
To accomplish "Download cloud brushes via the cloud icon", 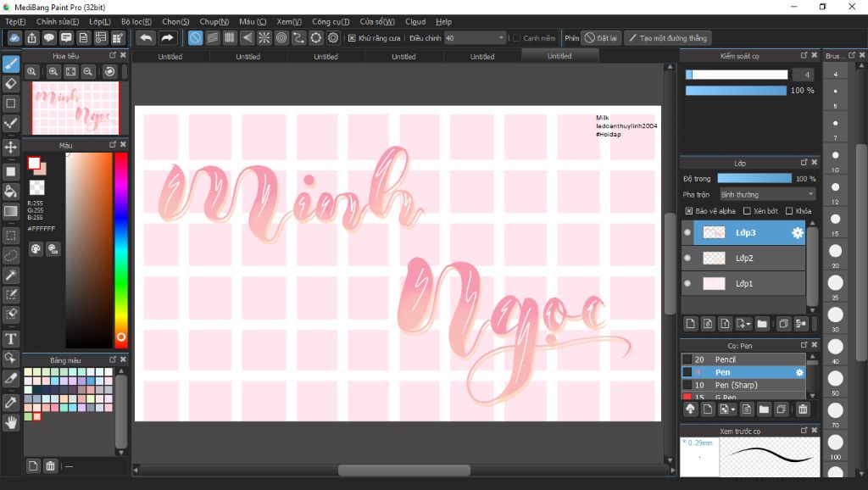I will pyautogui.click(x=690, y=409).
